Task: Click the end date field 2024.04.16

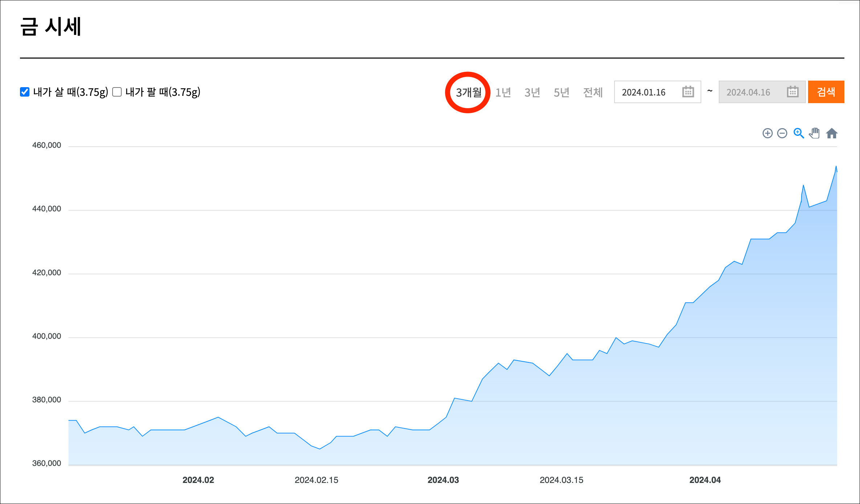Action: (x=762, y=92)
